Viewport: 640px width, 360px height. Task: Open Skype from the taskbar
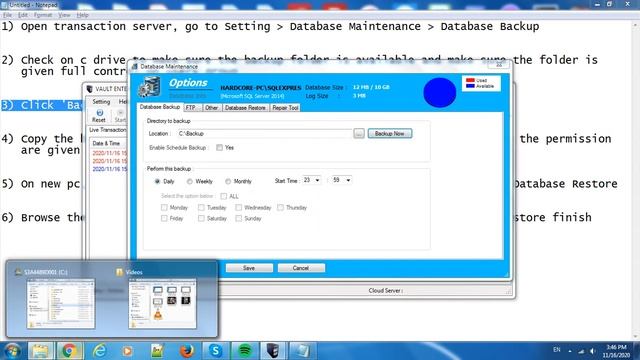click(x=215, y=351)
